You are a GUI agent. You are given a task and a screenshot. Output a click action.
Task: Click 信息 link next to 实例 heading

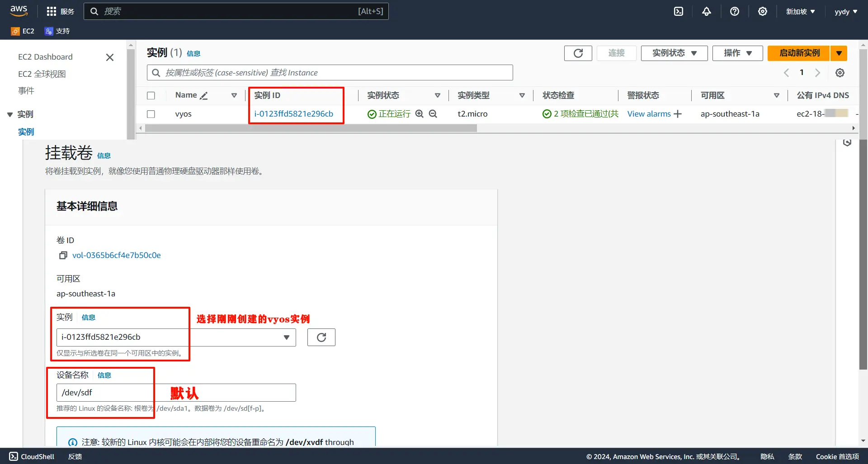(193, 54)
